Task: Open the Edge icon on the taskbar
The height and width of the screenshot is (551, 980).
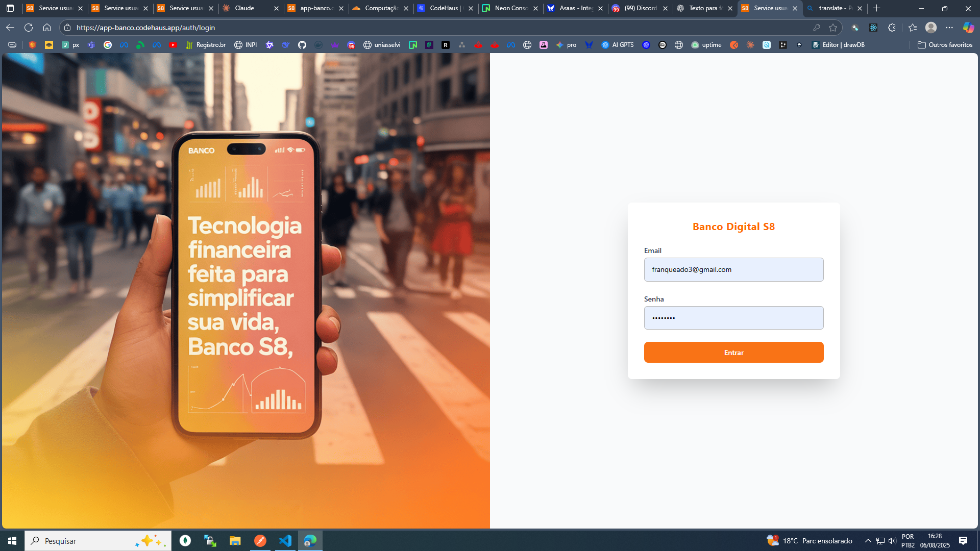Action: [x=310, y=541]
